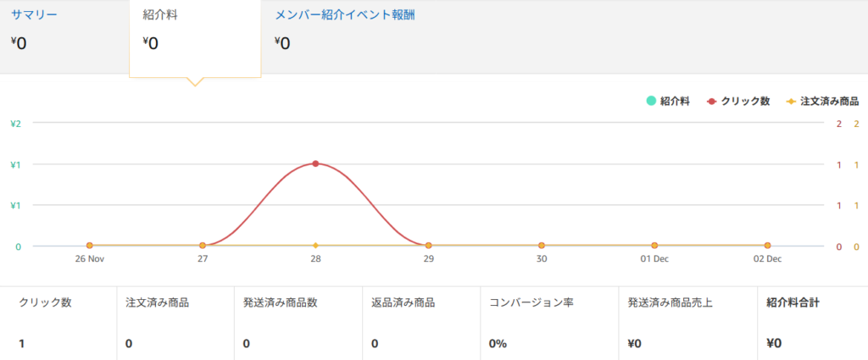
Task: Click the クリック数 summary cell
Action: [58, 323]
